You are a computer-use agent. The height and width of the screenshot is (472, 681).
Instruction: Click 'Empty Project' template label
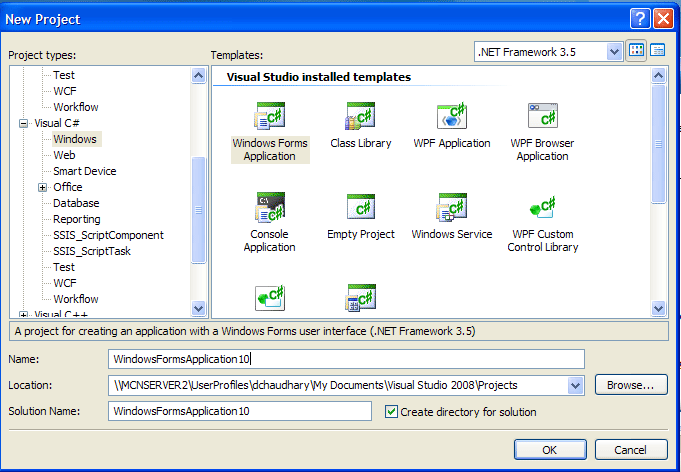pos(360,234)
